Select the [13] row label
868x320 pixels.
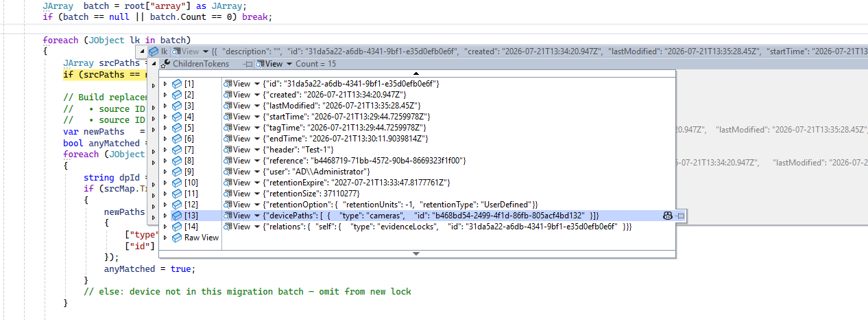(x=191, y=216)
